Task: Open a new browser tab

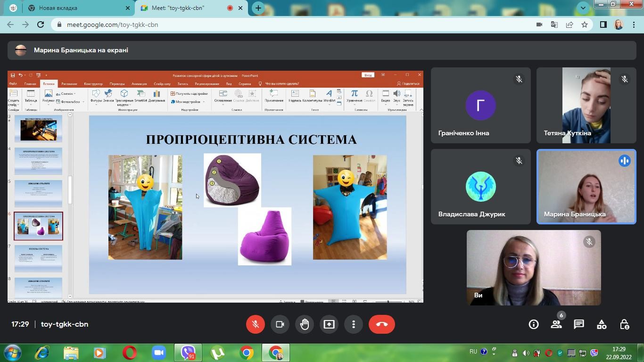Action: [x=258, y=8]
